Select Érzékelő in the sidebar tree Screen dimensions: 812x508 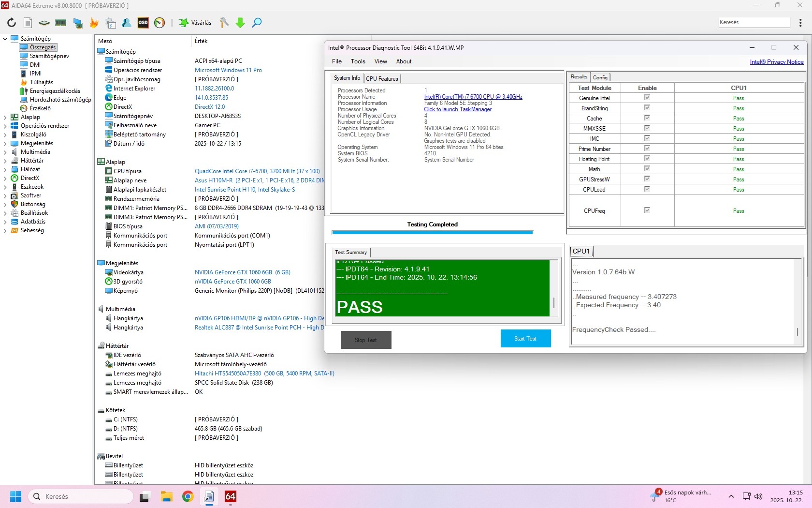[x=40, y=108]
